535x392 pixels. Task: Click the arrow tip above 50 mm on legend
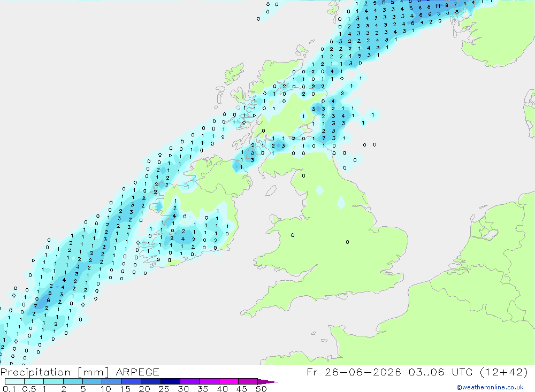268,382
